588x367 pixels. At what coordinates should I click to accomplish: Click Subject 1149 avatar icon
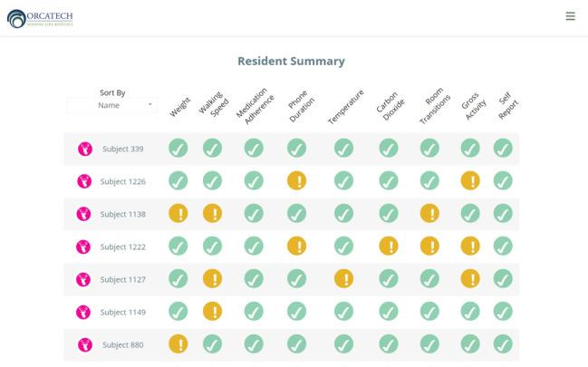83,313
